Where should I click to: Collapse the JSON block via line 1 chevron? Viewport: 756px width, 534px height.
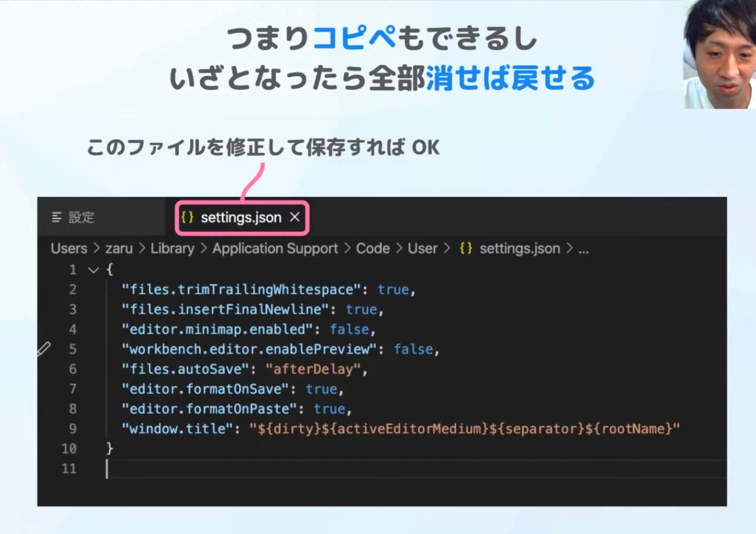93,270
